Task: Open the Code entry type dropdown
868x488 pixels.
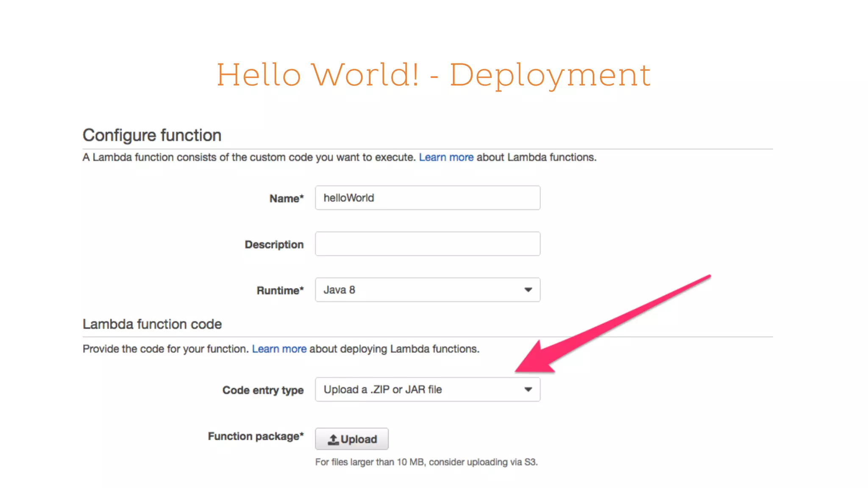Action: tap(428, 389)
